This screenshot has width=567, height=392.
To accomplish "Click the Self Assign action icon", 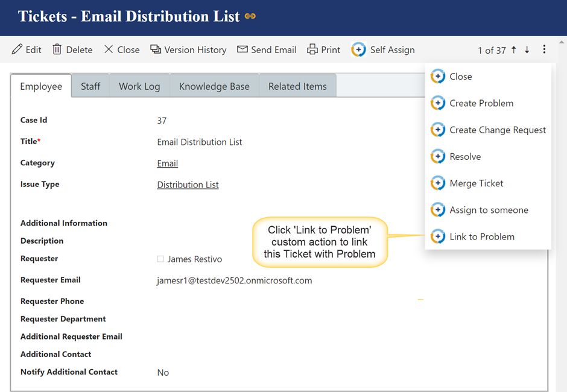I will 358,49.
